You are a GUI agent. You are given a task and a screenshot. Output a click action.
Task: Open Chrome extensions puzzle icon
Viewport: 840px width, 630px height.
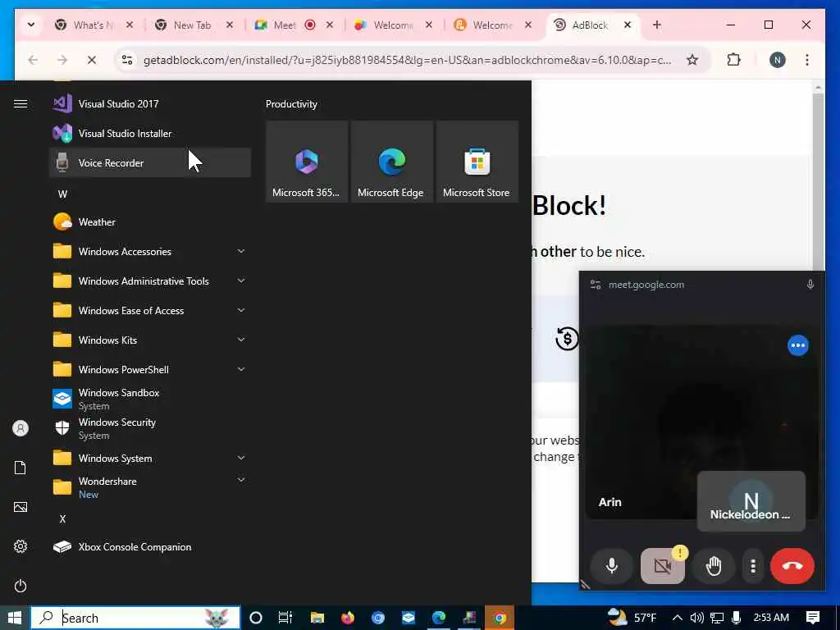coord(733,60)
